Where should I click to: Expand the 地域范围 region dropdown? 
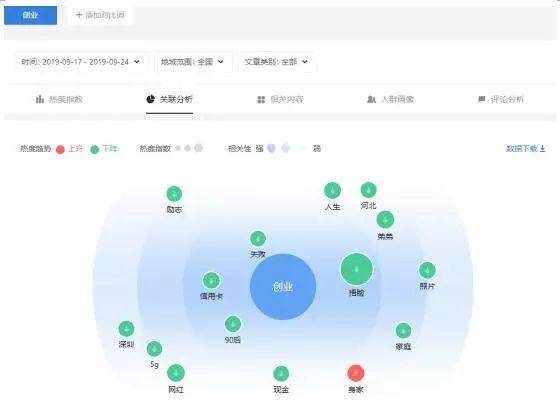pyautogui.click(x=193, y=62)
